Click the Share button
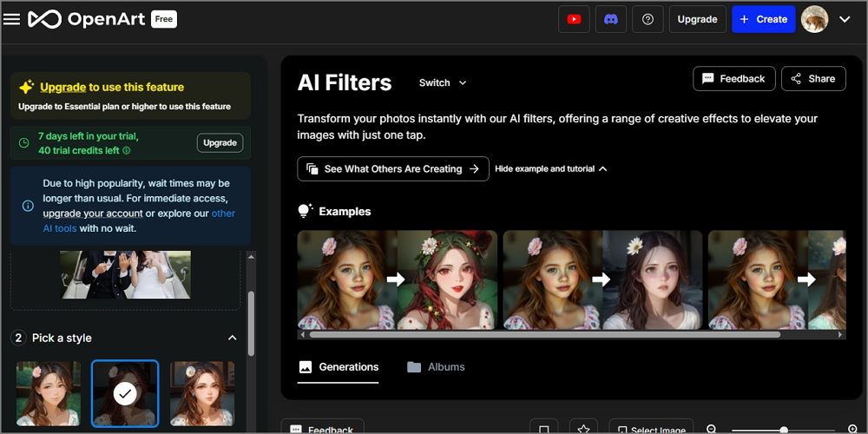The image size is (868, 434). point(813,79)
